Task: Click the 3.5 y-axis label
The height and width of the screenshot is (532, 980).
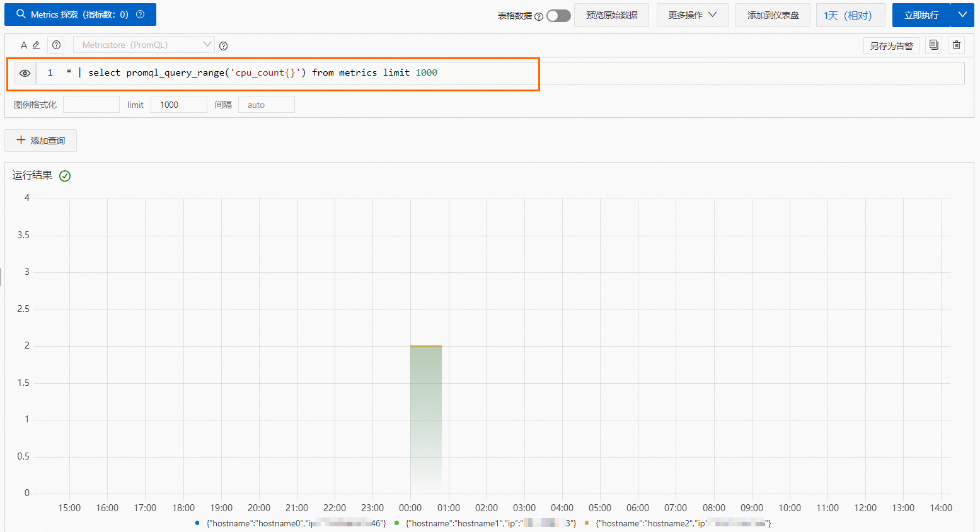Action: click(23, 235)
